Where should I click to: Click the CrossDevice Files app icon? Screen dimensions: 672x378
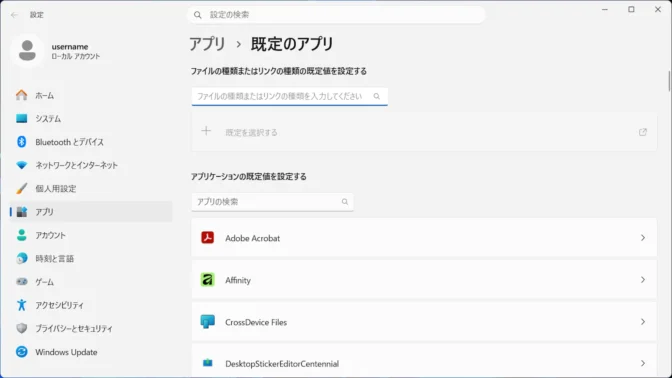point(207,321)
